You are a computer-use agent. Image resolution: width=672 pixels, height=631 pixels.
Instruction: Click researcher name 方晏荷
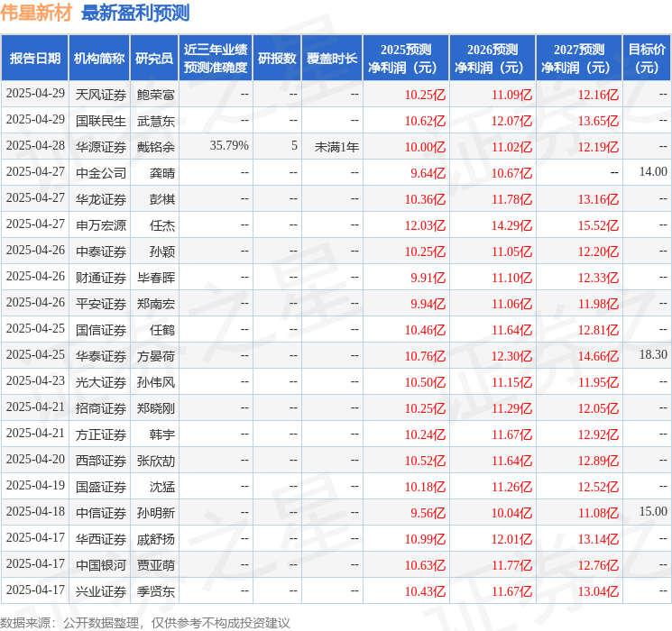coord(155,356)
